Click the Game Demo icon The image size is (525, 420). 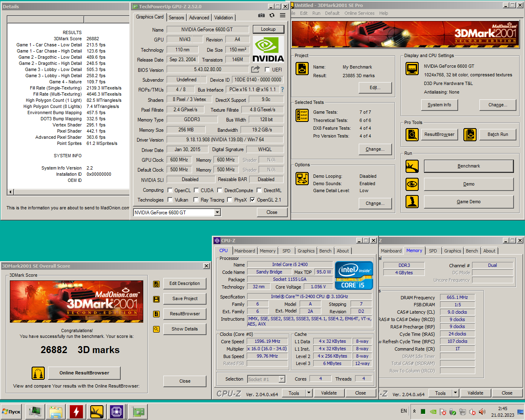(412, 202)
